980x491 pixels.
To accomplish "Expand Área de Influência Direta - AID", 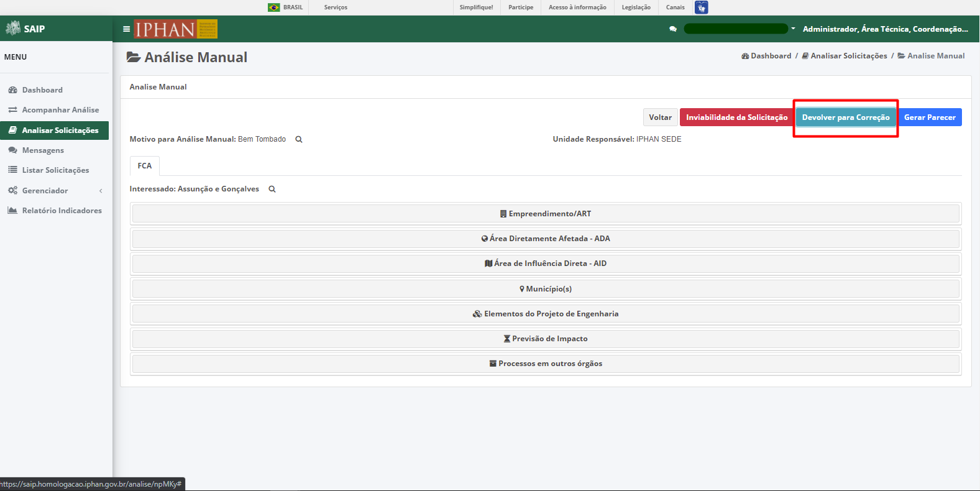I will [546, 264].
